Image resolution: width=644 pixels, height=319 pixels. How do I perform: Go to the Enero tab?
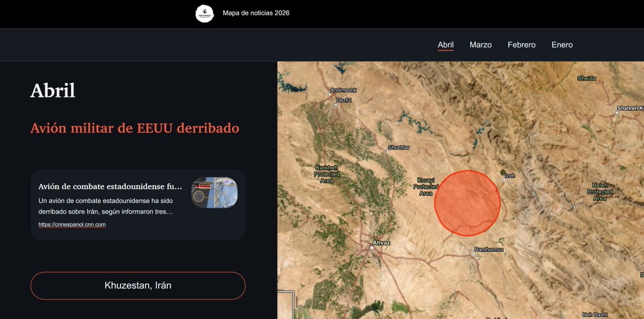(562, 45)
